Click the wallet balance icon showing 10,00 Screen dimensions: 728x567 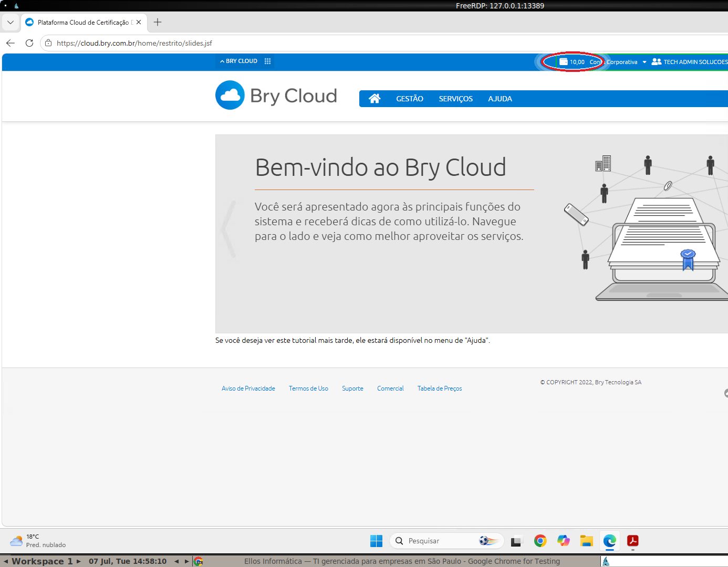[x=564, y=62]
